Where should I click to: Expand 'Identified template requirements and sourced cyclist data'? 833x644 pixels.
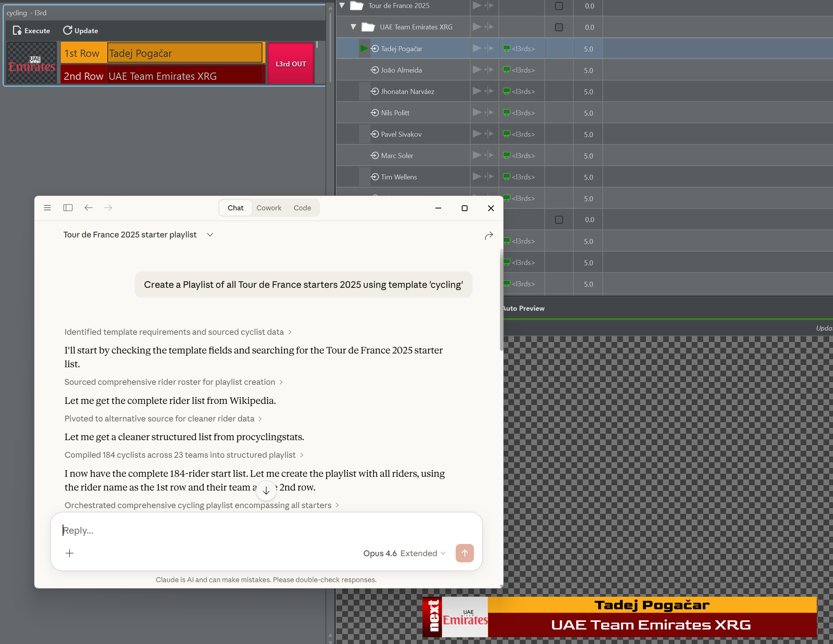click(x=178, y=332)
